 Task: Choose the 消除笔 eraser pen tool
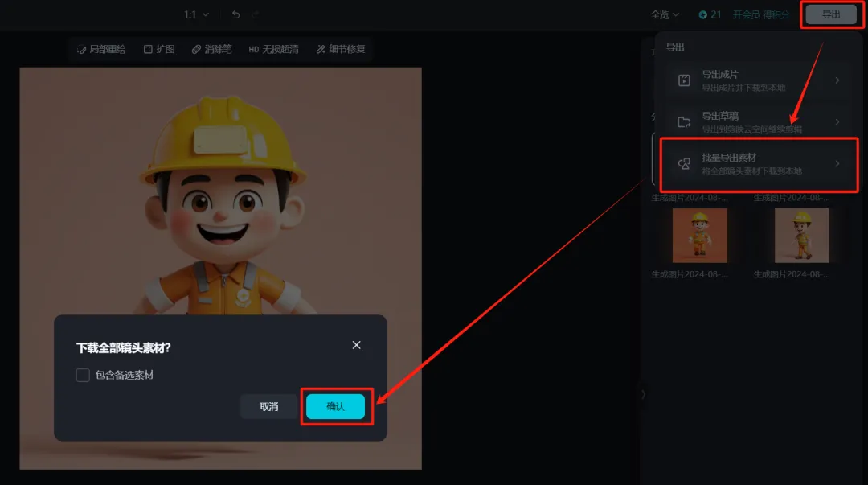(211, 49)
